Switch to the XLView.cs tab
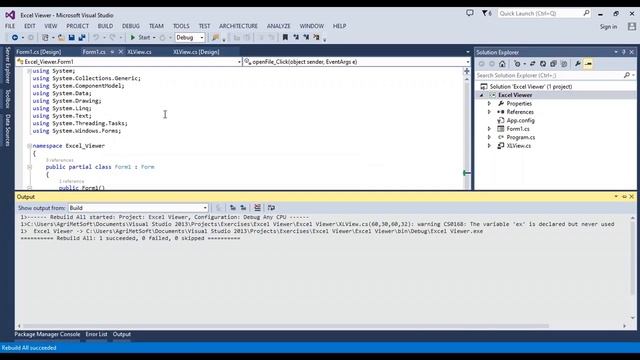This screenshot has height=360, width=640. 139,52
